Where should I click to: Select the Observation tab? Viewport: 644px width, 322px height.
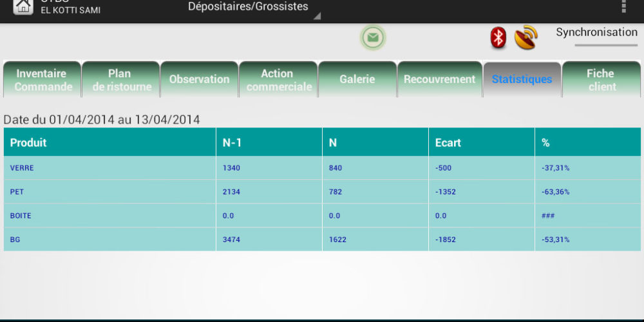point(199,80)
